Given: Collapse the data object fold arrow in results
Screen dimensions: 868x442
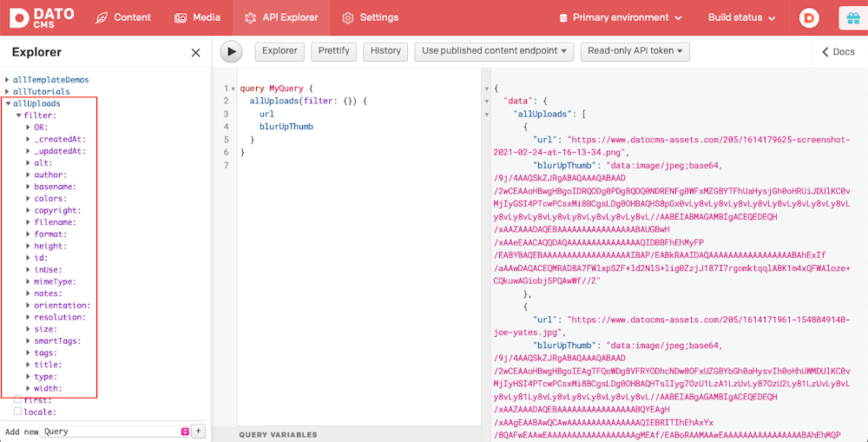Looking at the screenshot, I should (x=486, y=102).
